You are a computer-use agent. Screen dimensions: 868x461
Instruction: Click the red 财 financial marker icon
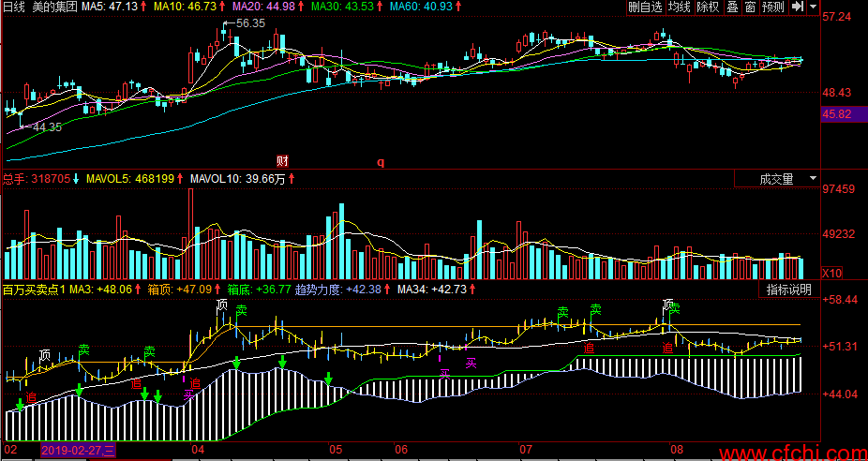click(x=282, y=161)
